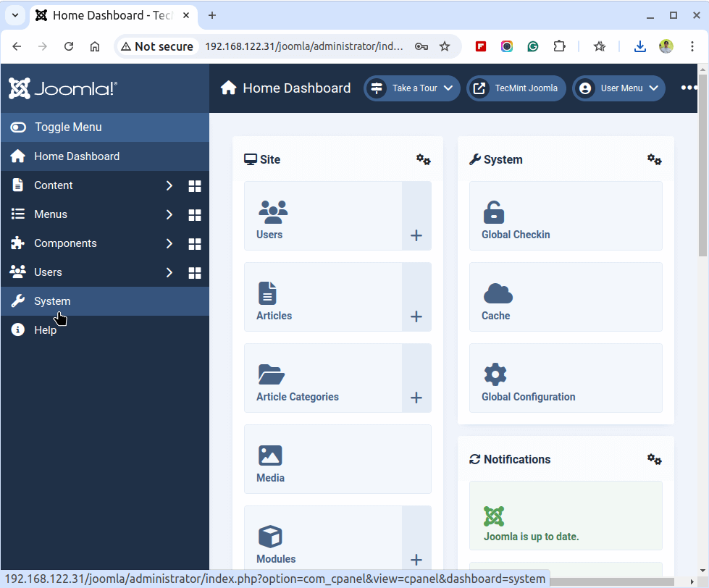The image size is (709, 588).
Task: Select Help in the sidebar
Action: pos(45,330)
